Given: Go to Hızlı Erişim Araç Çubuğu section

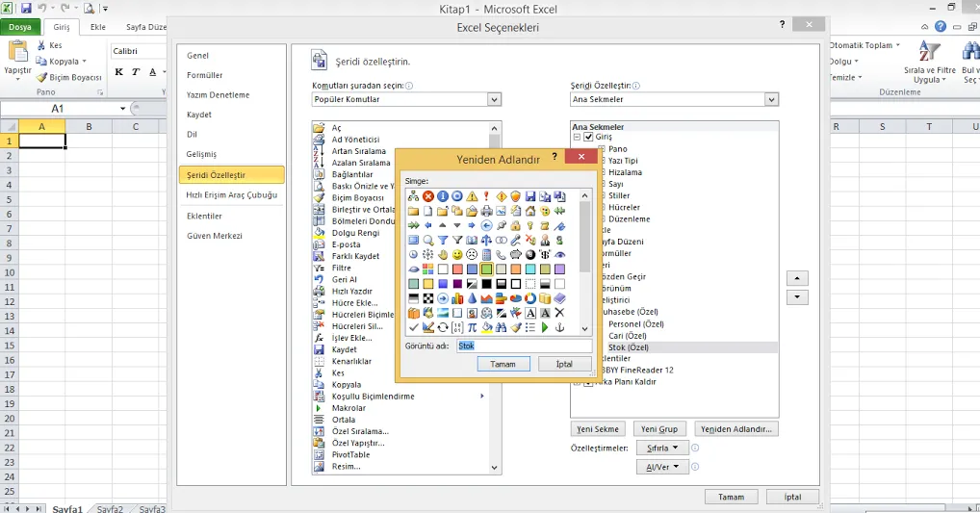Looking at the screenshot, I should [231, 195].
